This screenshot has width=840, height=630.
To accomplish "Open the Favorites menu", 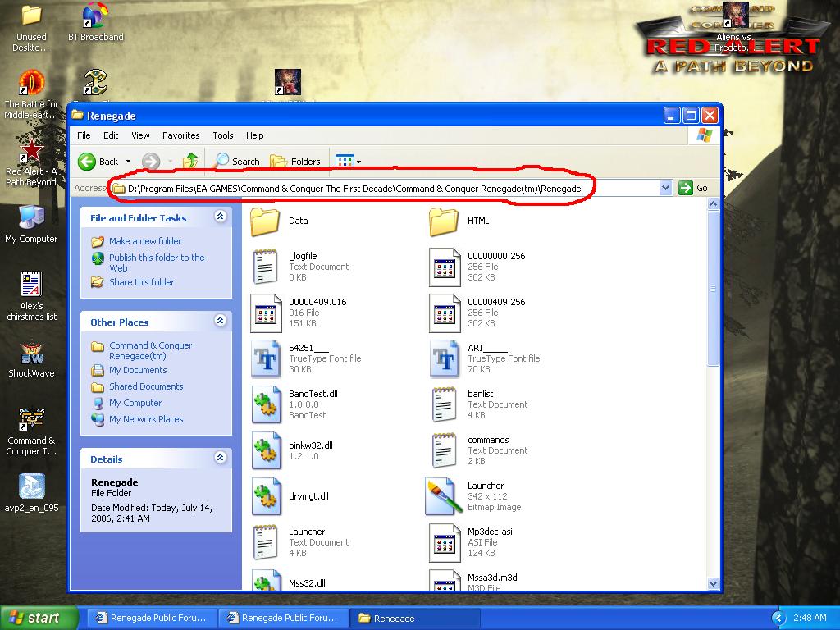I will click(x=180, y=135).
